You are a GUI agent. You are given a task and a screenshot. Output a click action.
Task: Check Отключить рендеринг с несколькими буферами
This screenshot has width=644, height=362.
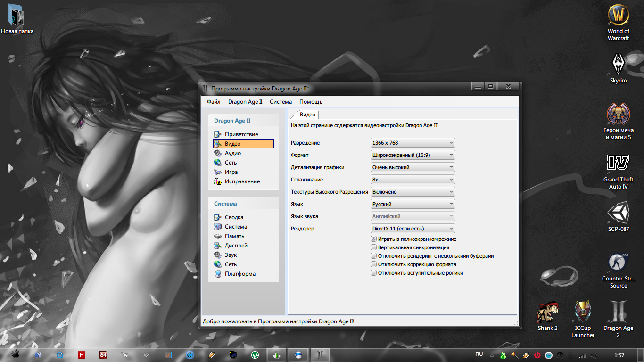coord(374,256)
